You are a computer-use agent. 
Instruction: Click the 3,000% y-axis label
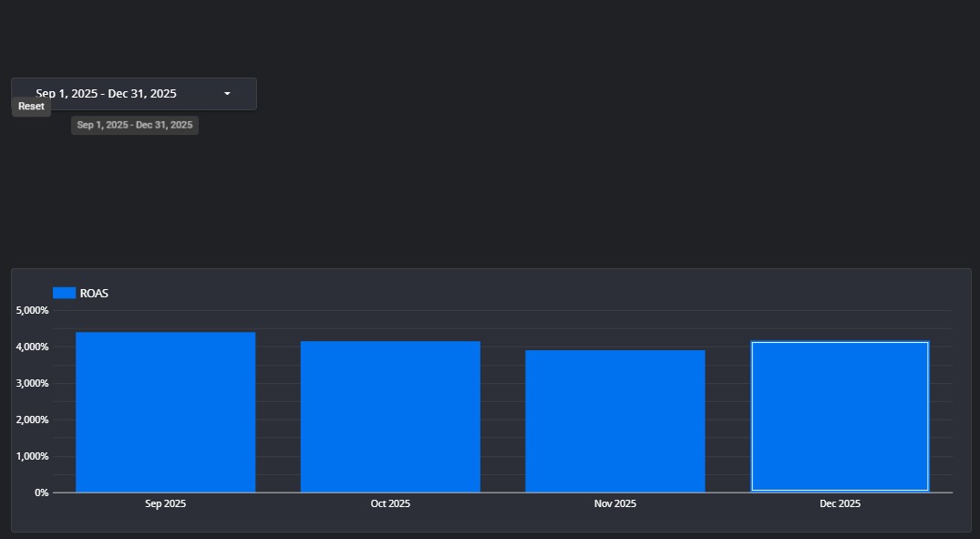(x=32, y=383)
